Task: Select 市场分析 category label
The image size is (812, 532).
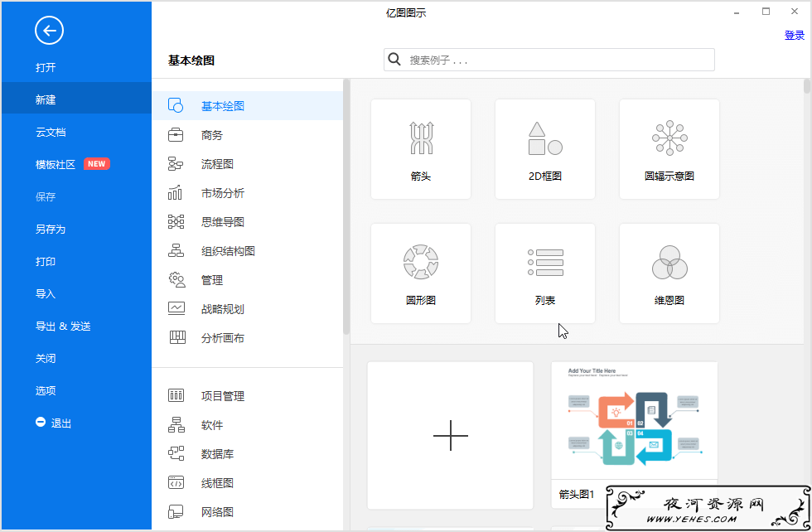Action: (x=223, y=193)
